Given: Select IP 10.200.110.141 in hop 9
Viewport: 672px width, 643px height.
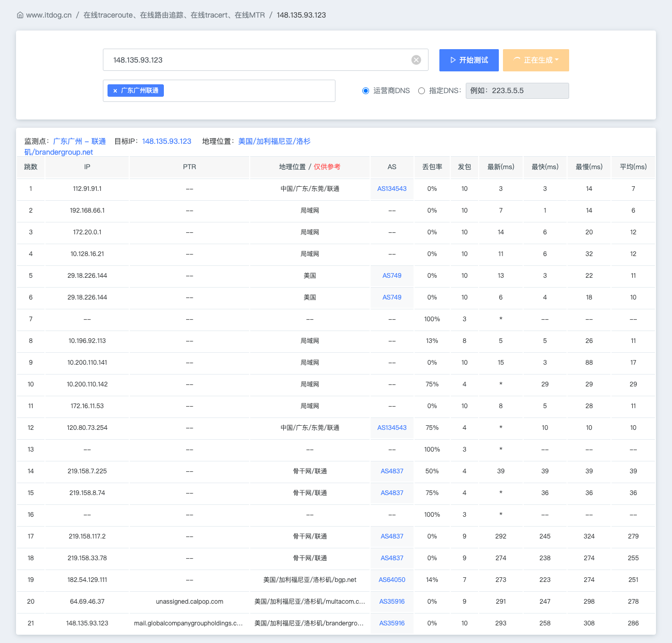Looking at the screenshot, I should click(x=87, y=363).
